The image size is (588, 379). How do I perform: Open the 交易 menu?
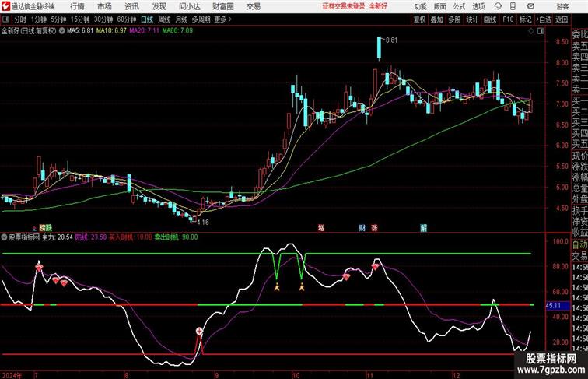tap(253, 6)
